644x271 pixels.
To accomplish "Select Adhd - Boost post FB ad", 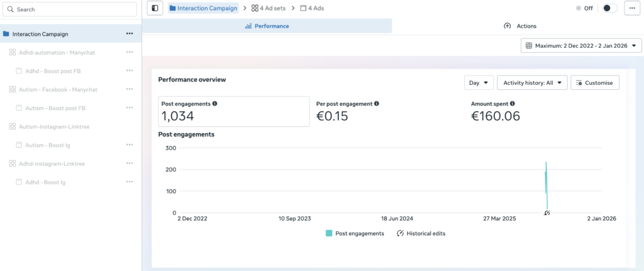I will point(53,71).
